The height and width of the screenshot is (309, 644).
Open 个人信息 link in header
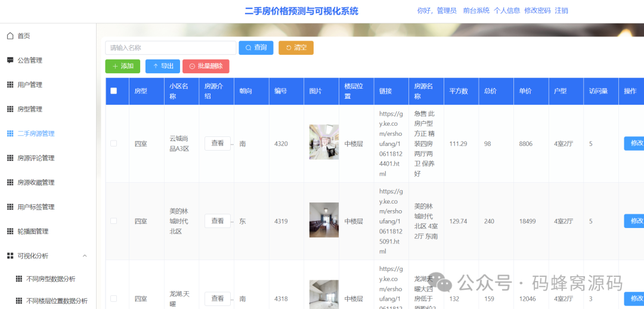(507, 11)
